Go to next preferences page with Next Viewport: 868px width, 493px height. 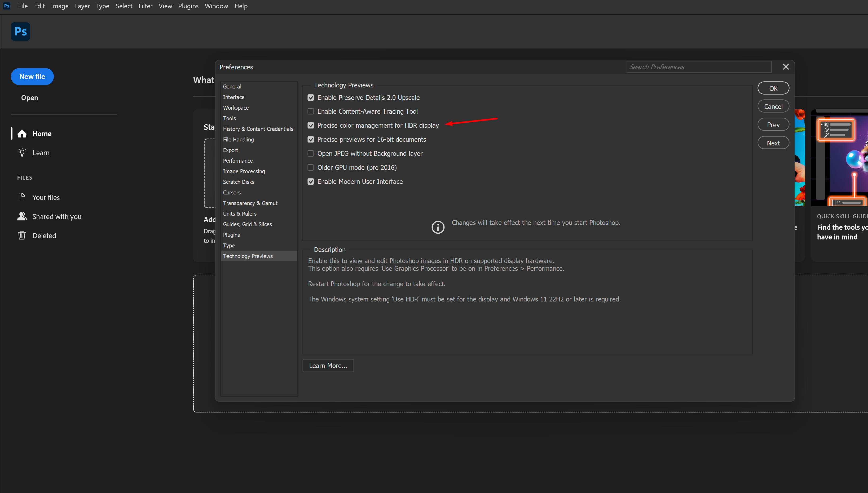[x=773, y=143]
